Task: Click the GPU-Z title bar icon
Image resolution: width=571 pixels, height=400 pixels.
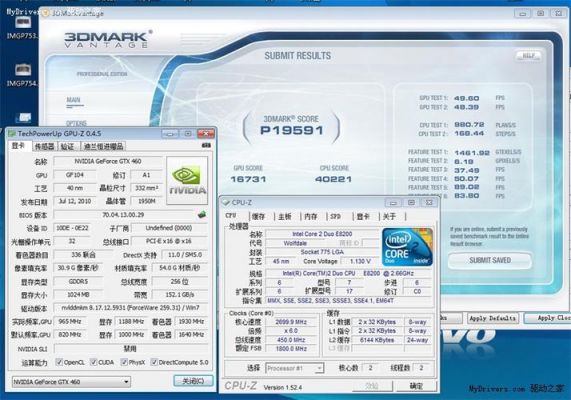Action: [12, 134]
